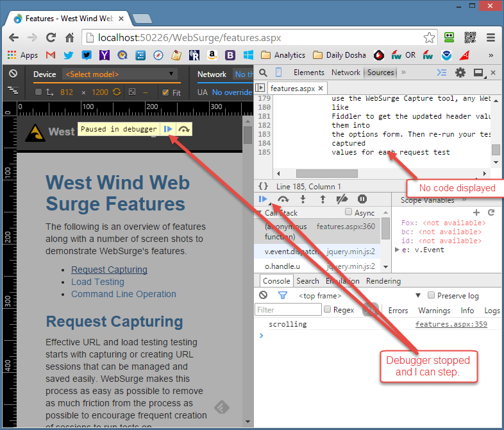Click the QR code extension icon

[x=470, y=38]
